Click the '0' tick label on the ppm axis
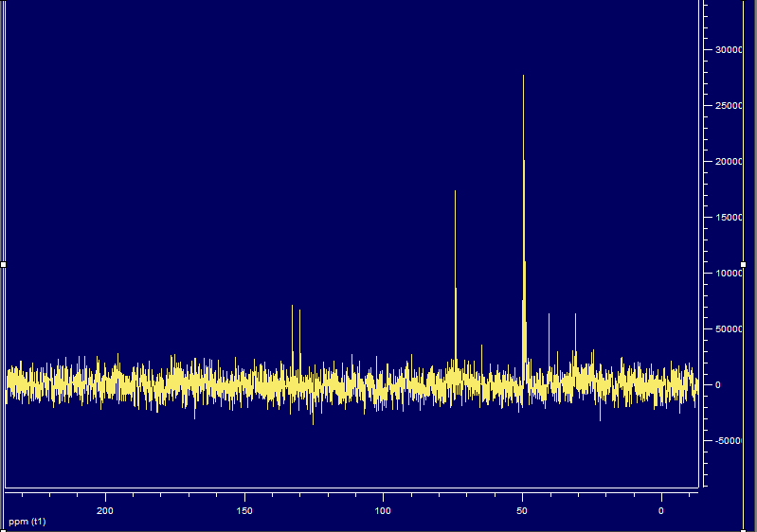This screenshot has height=532, width=757. click(x=661, y=511)
